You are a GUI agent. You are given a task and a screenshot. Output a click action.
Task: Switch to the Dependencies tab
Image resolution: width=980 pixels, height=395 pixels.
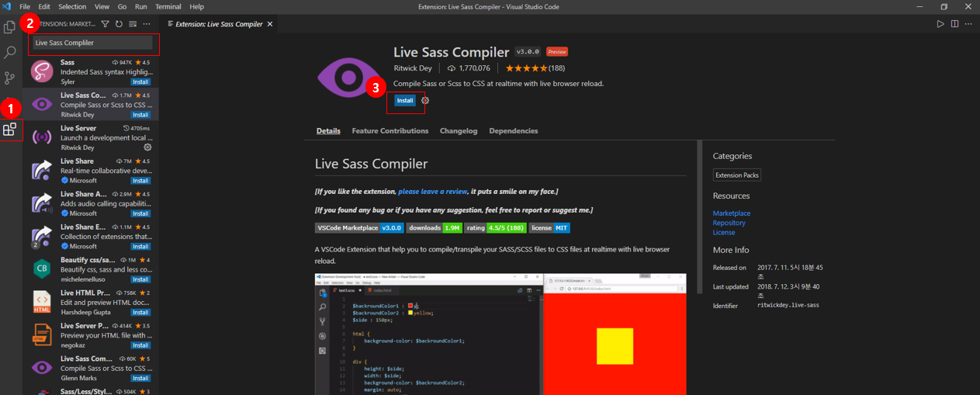514,131
